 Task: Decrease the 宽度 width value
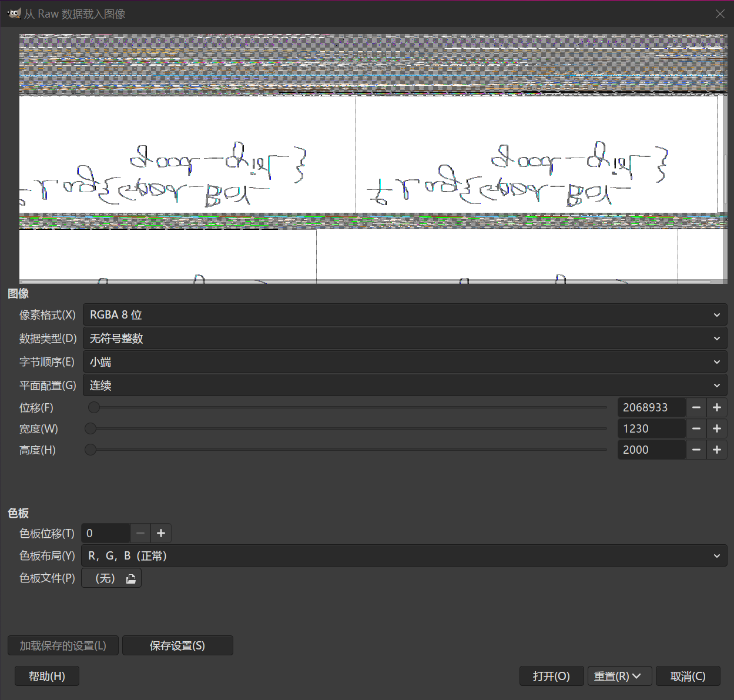coord(696,428)
